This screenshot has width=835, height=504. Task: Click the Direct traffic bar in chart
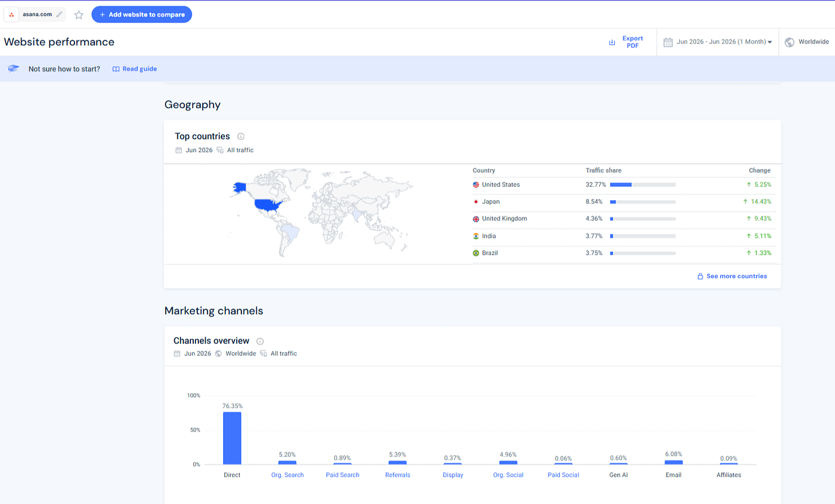click(232, 438)
